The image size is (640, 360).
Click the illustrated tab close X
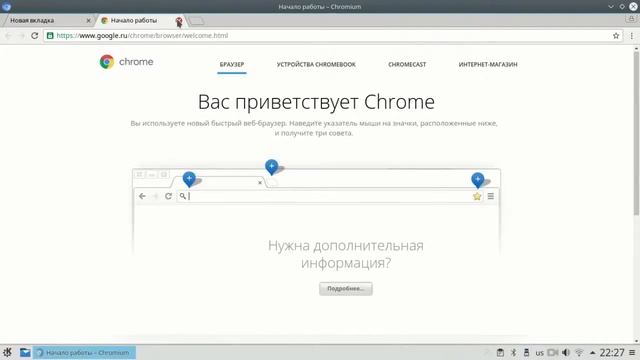[260, 182]
